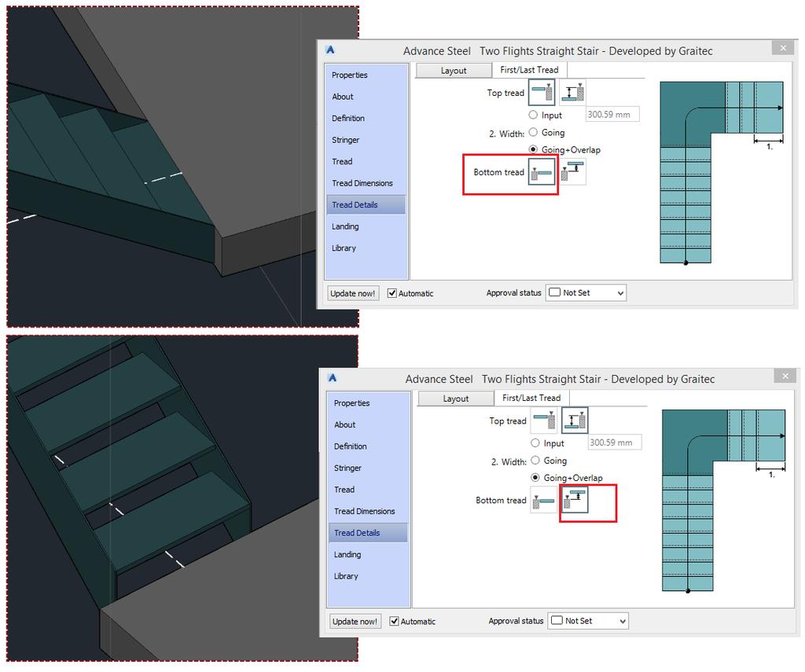Select offset Top tread icon in lower dialog

tap(575, 421)
